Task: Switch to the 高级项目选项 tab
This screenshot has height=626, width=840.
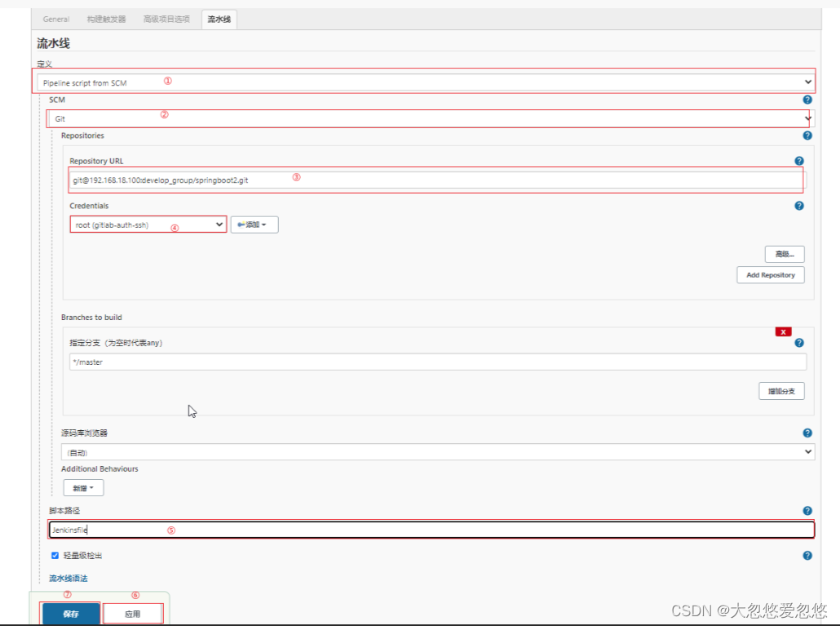Action: (x=166, y=19)
